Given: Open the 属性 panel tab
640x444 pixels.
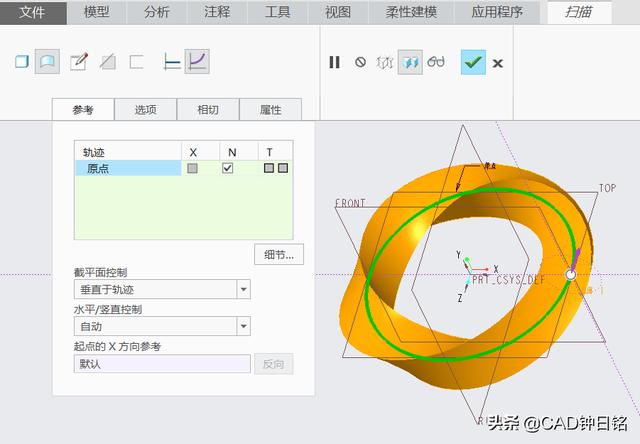Looking at the screenshot, I should 271,110.
